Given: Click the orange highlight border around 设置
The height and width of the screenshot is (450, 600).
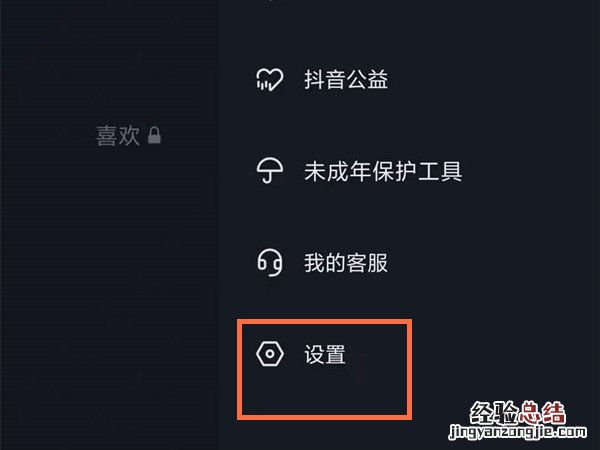Looking at the screenshot, I should pos(324,322).
